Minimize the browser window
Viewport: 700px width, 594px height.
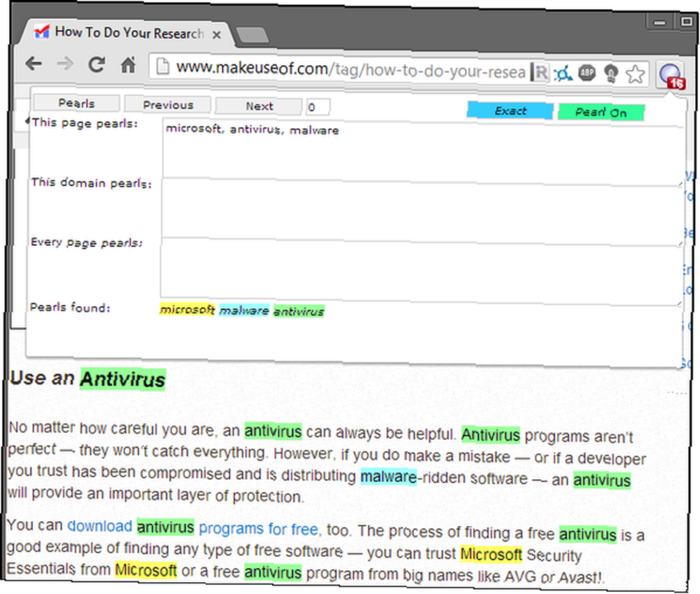(659, 22)
